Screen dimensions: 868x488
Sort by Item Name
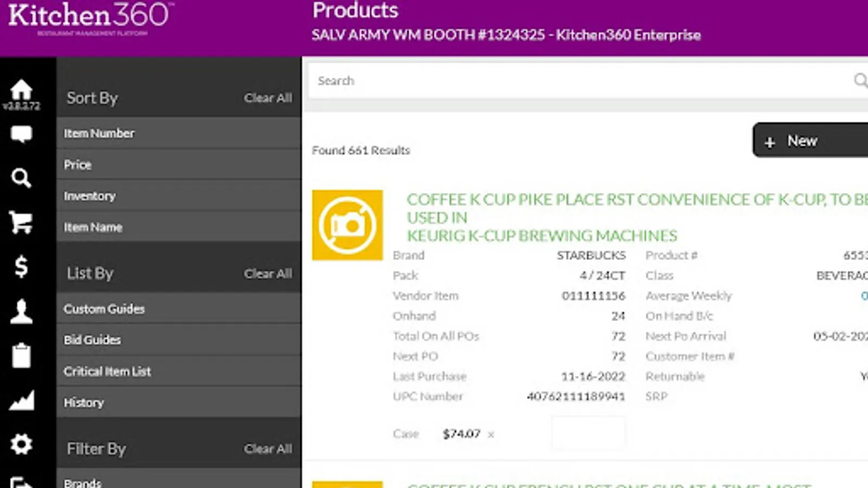(179, 227)
